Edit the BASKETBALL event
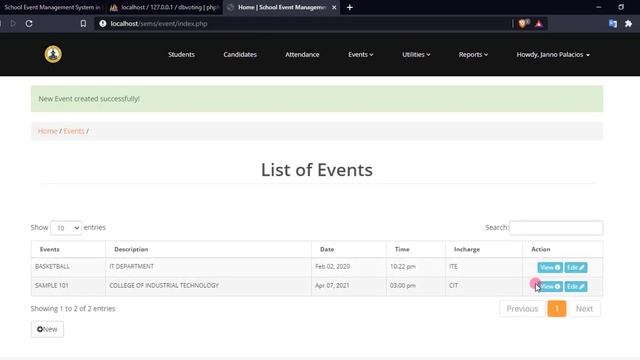 pos(576,267)
